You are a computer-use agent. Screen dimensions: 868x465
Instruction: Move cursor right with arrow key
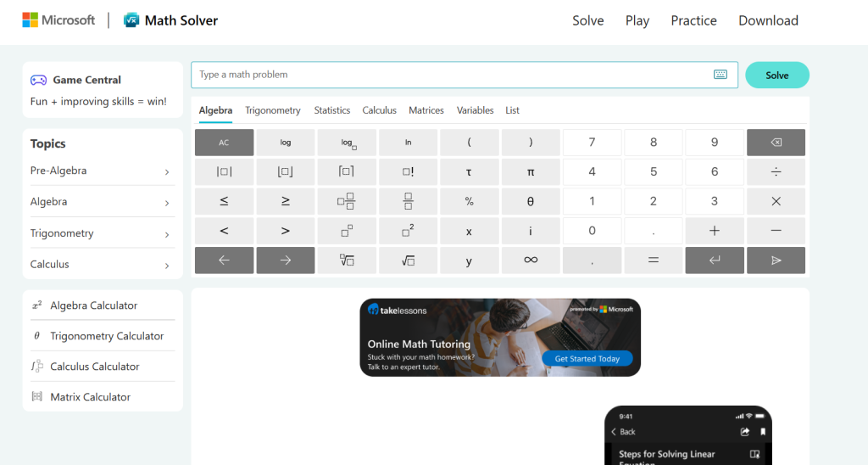286,260
